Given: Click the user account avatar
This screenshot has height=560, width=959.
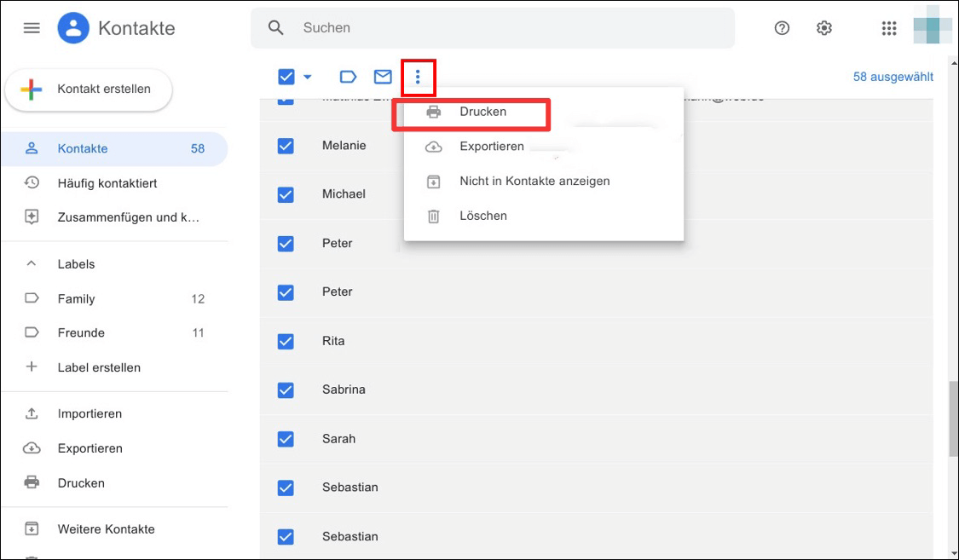Looking at the screenshot, I should [932, 28].
